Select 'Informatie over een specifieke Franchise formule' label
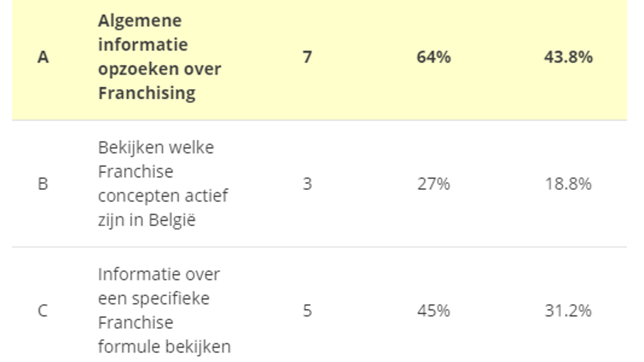The image size is (644, 362). pyautogui.click(x=164, y=310)
